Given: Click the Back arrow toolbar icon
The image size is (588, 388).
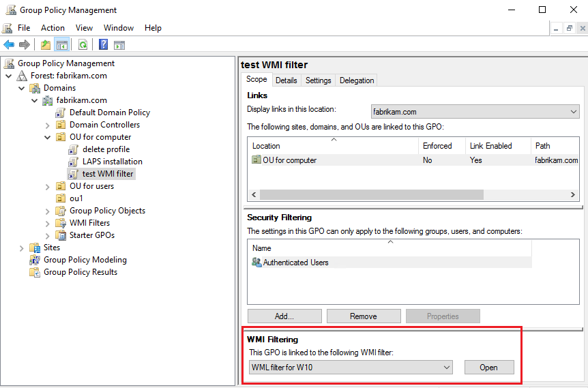Looking at the screenshot, I should pyautogui.click(x=9, y=45).
